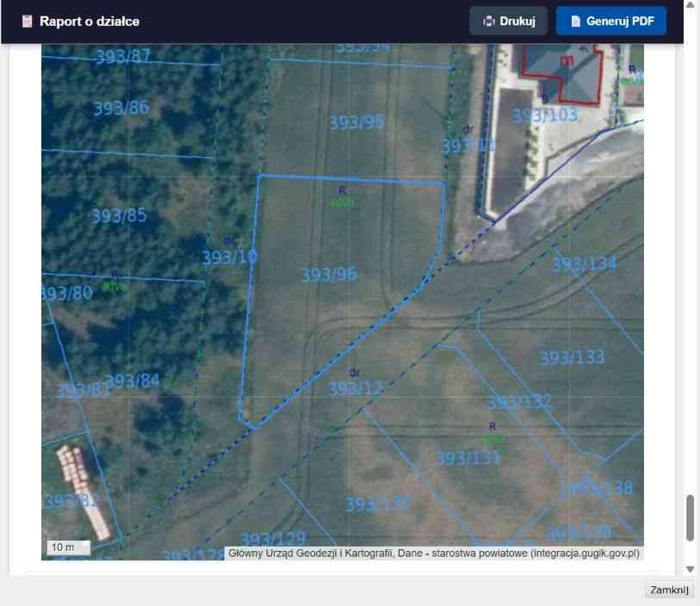Click the GUGiK map attribution text
Viewport: 700px width, 606px height.
point(433,553)
